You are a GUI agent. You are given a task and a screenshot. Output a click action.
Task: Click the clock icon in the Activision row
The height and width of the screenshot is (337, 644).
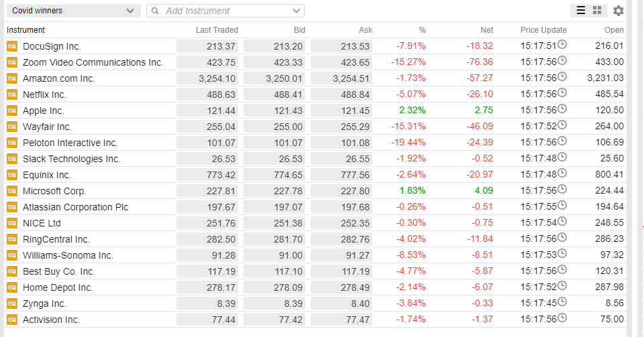tap(562, 319)
